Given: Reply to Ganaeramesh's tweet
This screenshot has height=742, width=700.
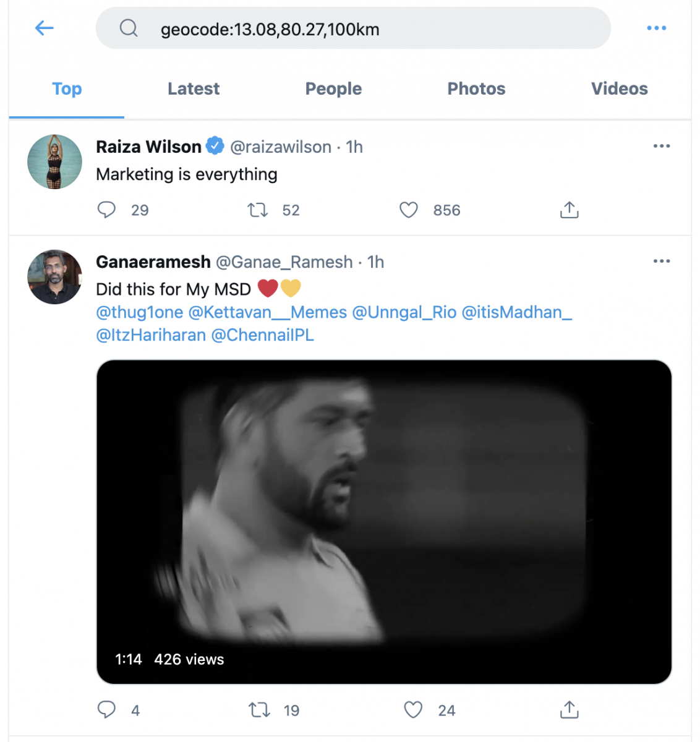Looking at the screenshot, I should point(106,710).
